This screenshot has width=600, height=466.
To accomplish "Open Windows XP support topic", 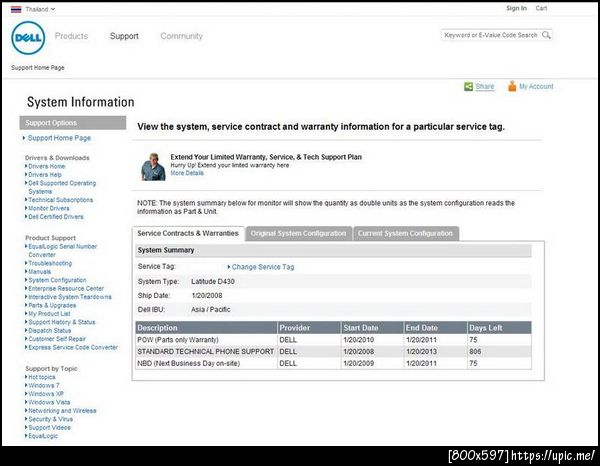I will click(x=46, y=394).
